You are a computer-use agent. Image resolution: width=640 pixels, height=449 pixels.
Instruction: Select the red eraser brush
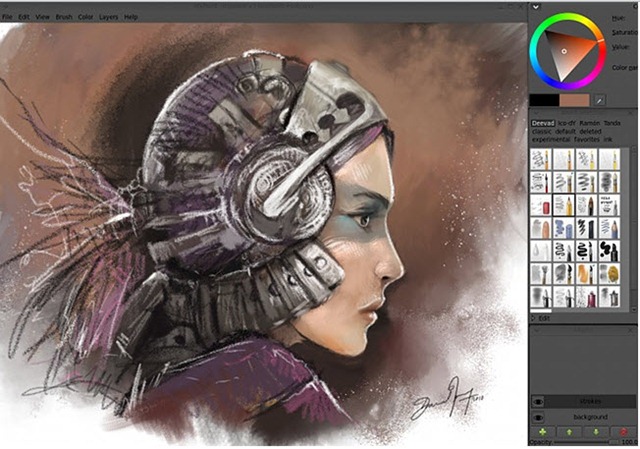click(x=541, y=205)
